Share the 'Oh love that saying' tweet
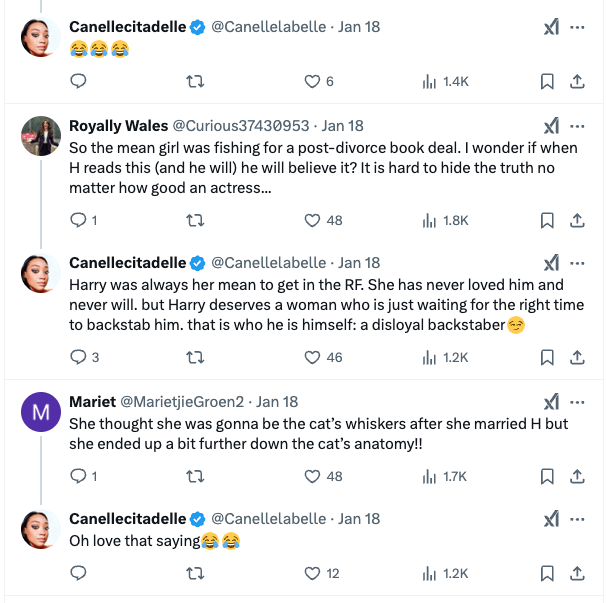This screenshot has width=606, height=603. tap(577, 573)
